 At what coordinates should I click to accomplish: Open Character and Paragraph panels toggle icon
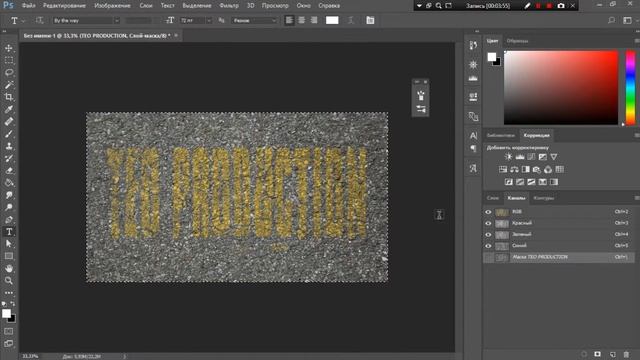(x=370, y=20)
